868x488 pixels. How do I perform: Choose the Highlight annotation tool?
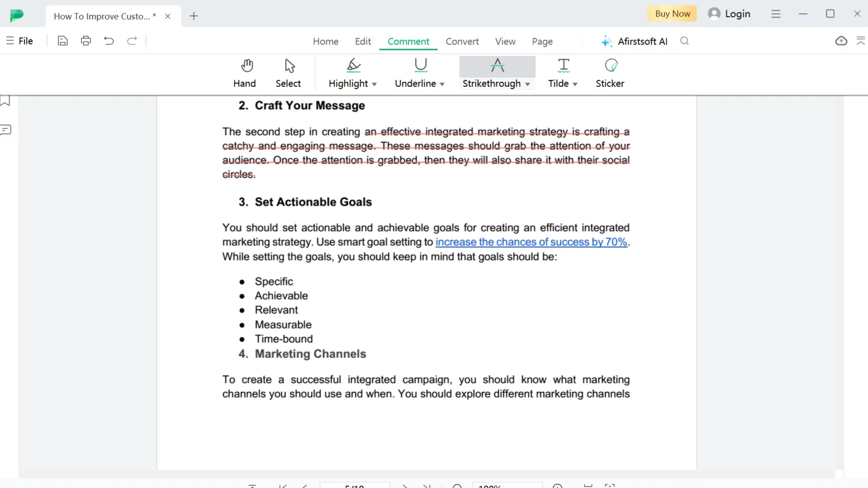[348, 74]
